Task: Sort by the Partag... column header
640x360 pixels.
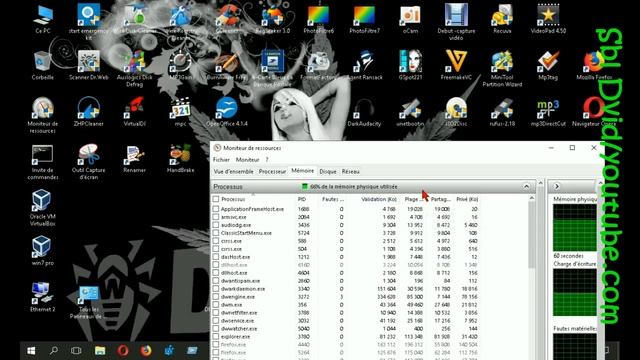Action: (x=440, y=199)
